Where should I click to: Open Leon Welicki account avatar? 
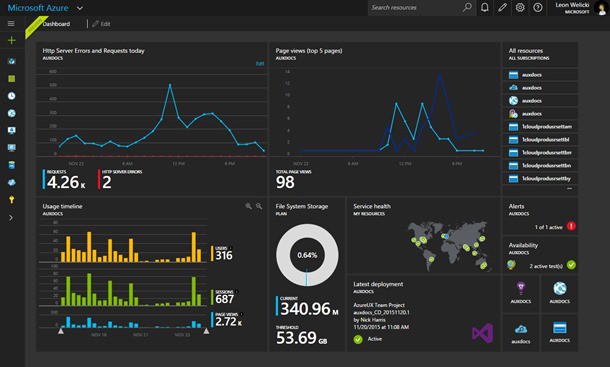point(601,8)
